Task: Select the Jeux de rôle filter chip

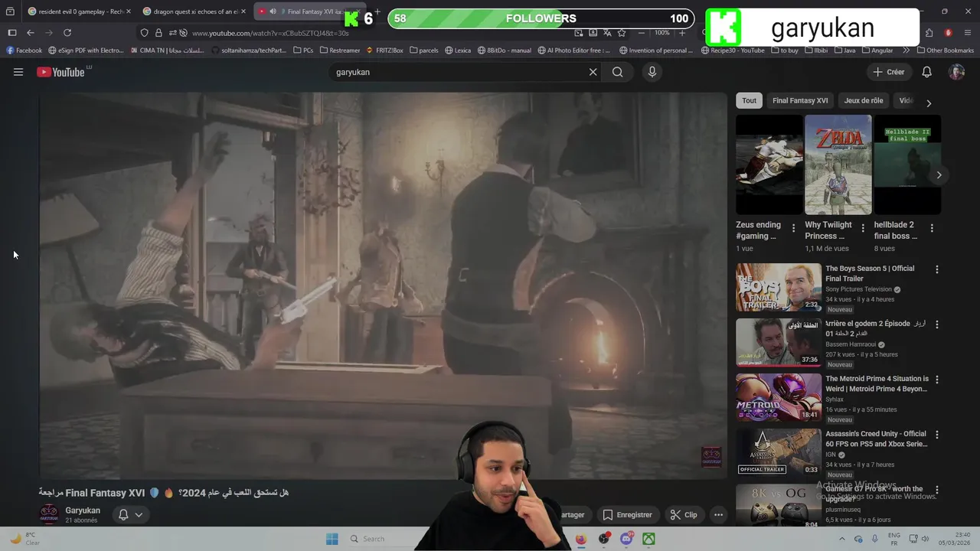Action: (864, 100)
